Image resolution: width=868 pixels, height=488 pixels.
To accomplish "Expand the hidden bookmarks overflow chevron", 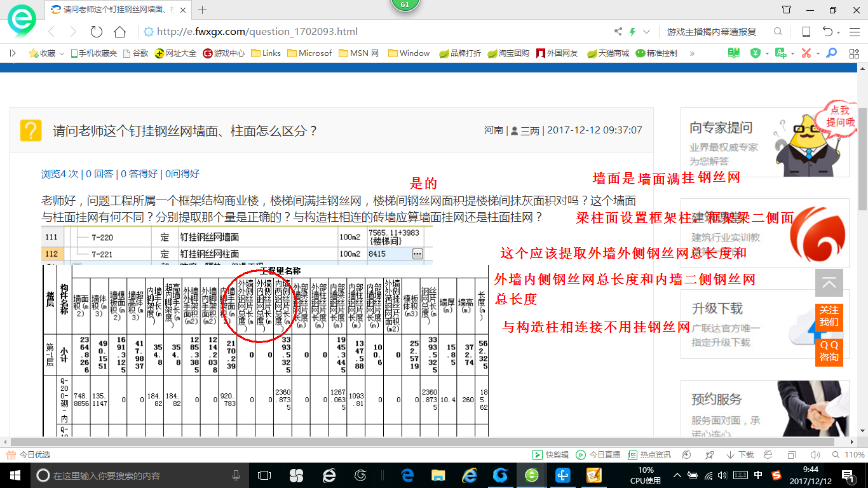I will click(692, 53).
